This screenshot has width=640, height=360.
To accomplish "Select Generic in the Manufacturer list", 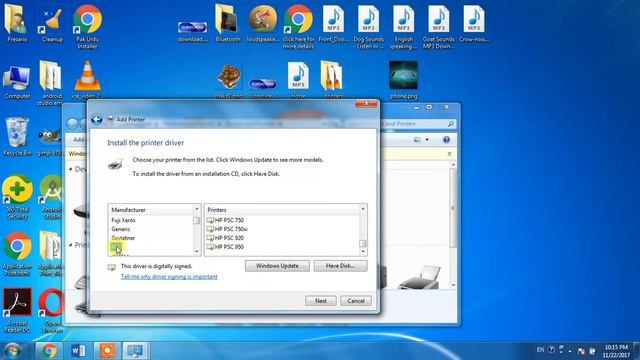I will (121, 229).
